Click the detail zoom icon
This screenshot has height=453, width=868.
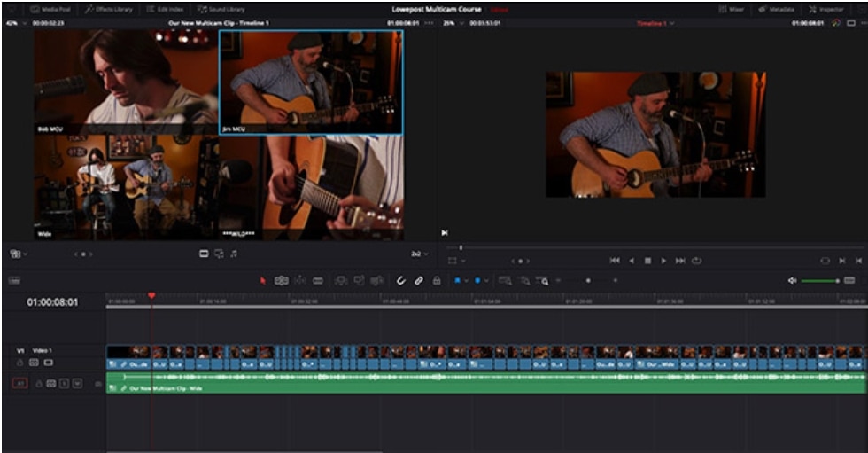tap(523, 281)
